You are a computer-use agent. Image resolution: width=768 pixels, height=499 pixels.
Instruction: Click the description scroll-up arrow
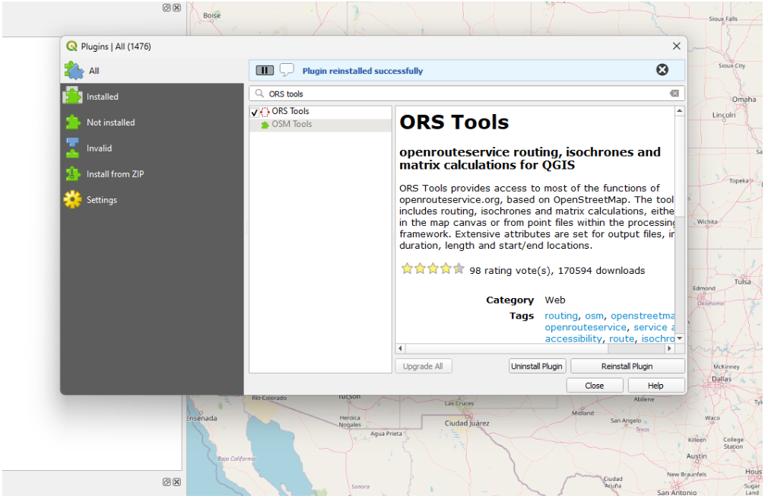pyautogui.click(x=679, y=111)
